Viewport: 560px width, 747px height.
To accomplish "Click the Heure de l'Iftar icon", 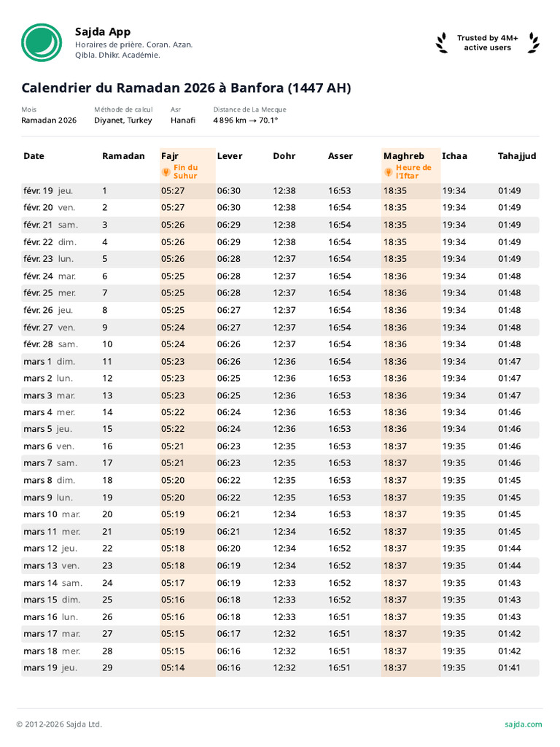I will coord(389,171).
